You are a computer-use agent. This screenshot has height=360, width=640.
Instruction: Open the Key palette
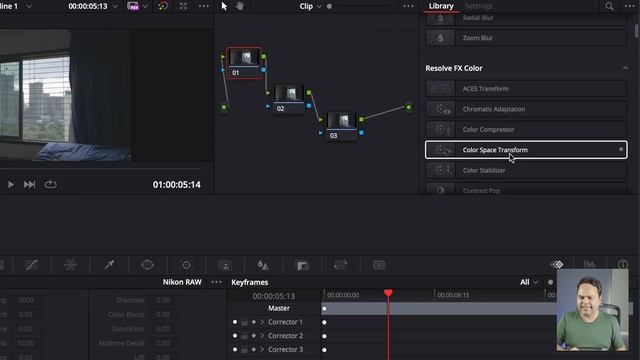302,265
